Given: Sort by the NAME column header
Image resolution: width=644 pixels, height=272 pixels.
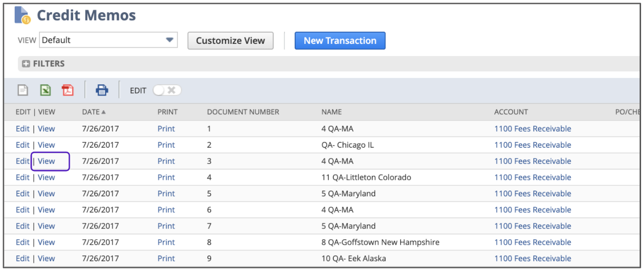Looking at the screenshot, I should 332,112.
